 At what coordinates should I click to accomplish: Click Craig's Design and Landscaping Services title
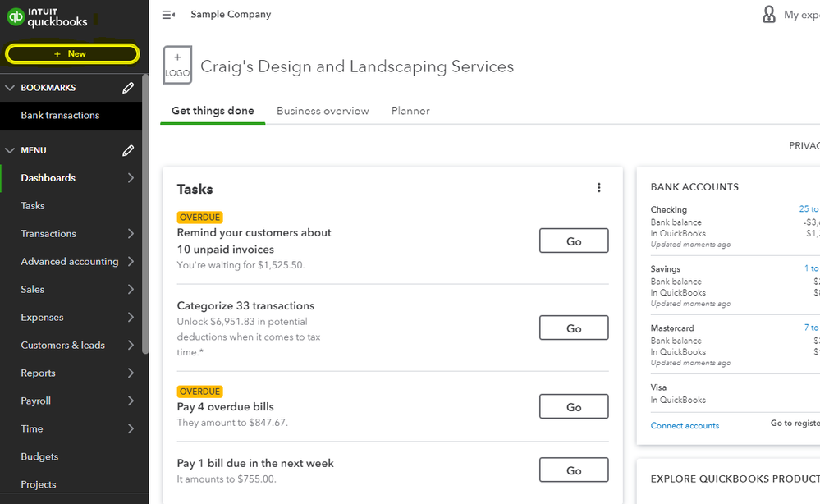coord(357,67)
